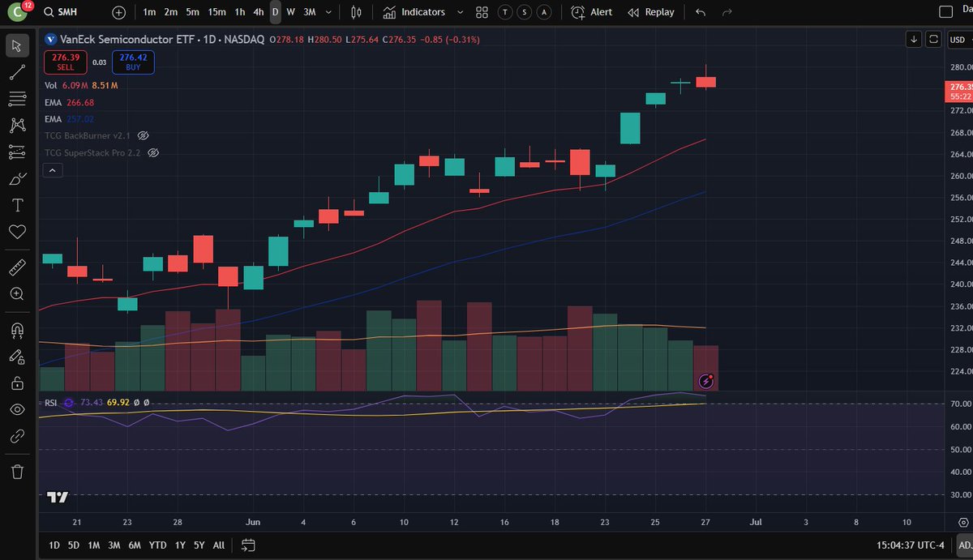The height and width of the screenshot is (560, 973).
Task: Click the down arrow chart pane button
Action: pos(914,39)
